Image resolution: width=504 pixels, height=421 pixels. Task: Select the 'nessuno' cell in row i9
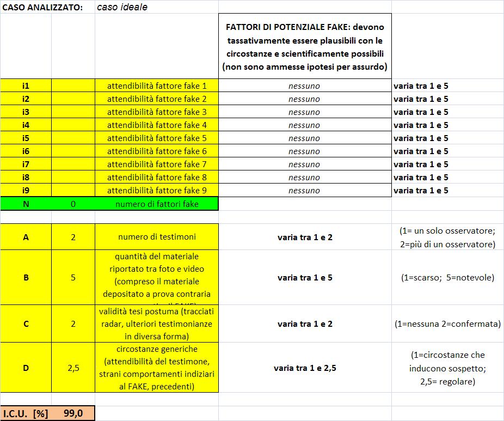tap(305, 191)
